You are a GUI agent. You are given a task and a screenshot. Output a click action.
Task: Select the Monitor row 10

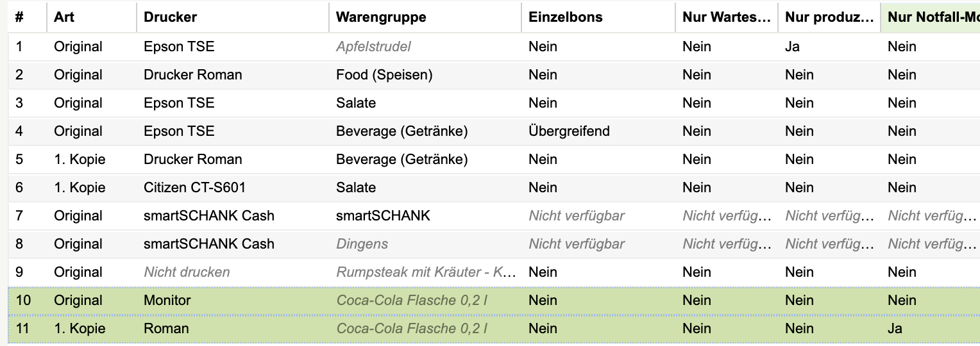(494, 301)
